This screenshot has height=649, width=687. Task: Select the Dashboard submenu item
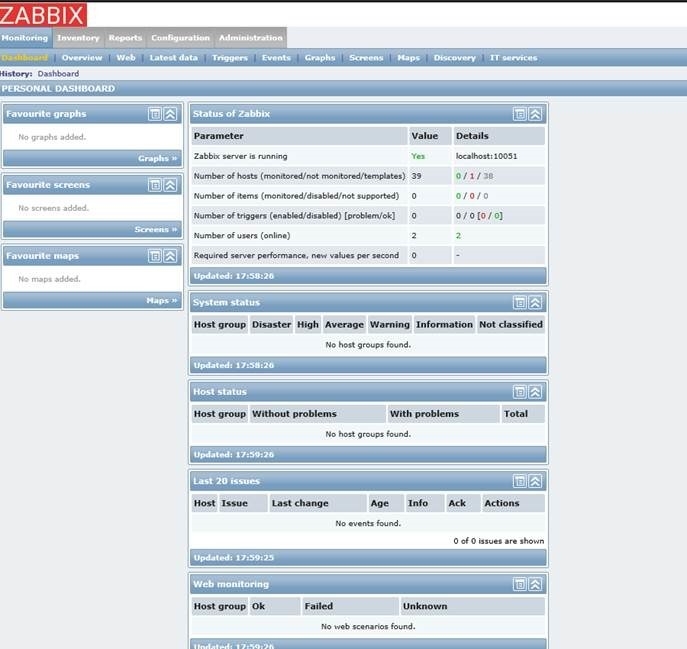24,58
